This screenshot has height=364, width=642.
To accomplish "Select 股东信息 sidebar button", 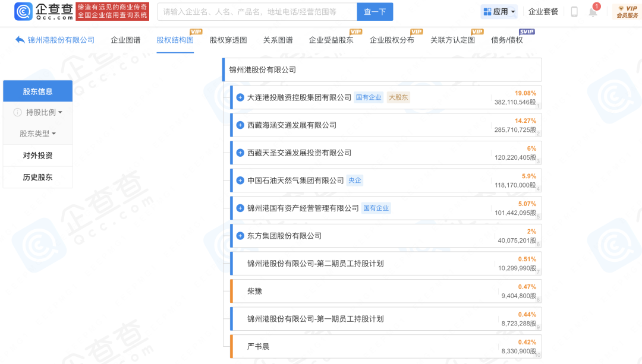I will click(x=37, y=91).
